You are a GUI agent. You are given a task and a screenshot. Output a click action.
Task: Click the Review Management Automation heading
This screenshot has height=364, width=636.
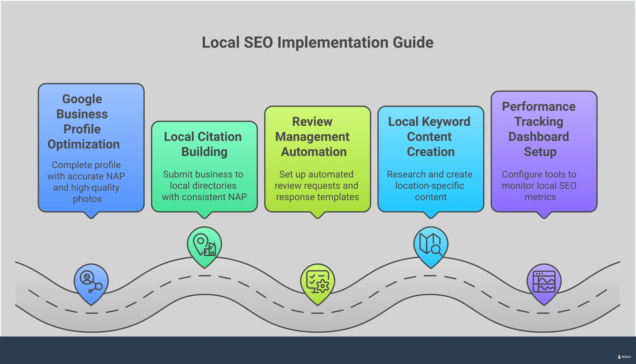pyautogui.click(x=317, y=136)
